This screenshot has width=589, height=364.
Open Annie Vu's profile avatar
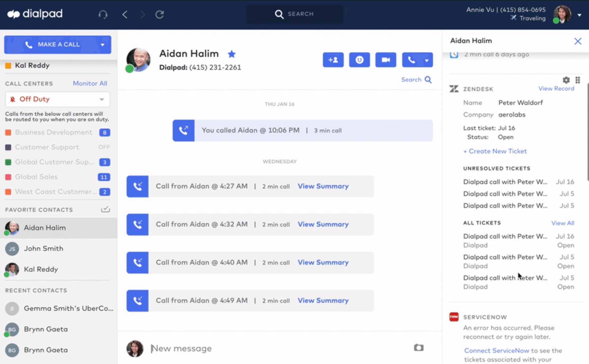click(562, 14)
